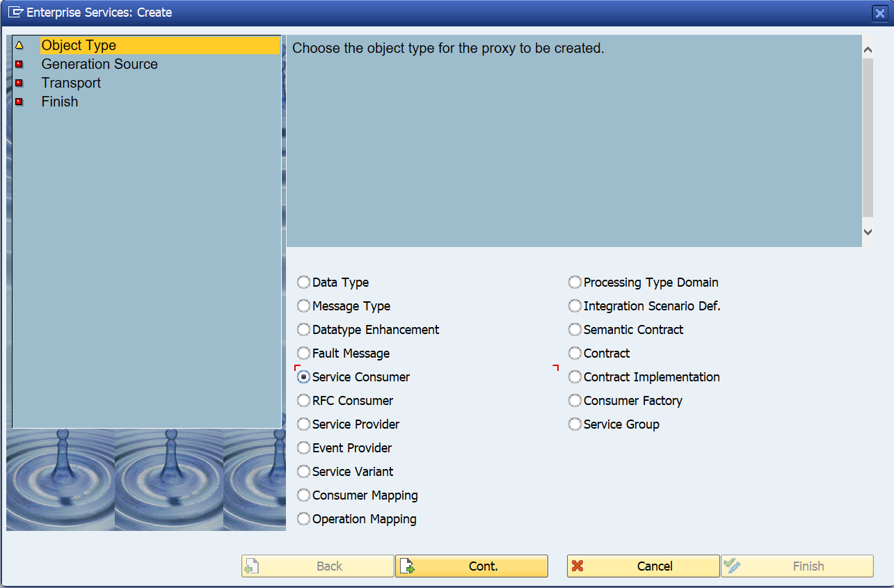Click the Cont. button to continue
Viewport: 894px width, 588px height.
click(472, 566)
